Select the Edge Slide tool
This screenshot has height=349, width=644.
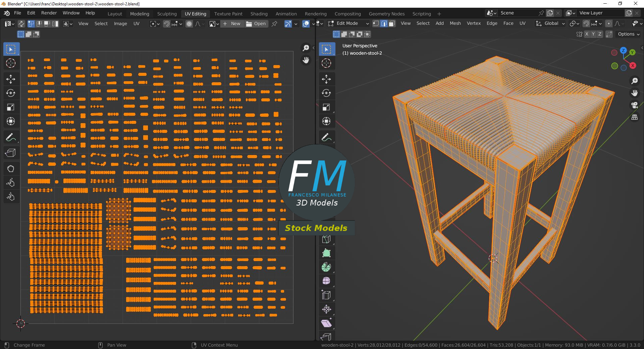(x=326, y=295)
